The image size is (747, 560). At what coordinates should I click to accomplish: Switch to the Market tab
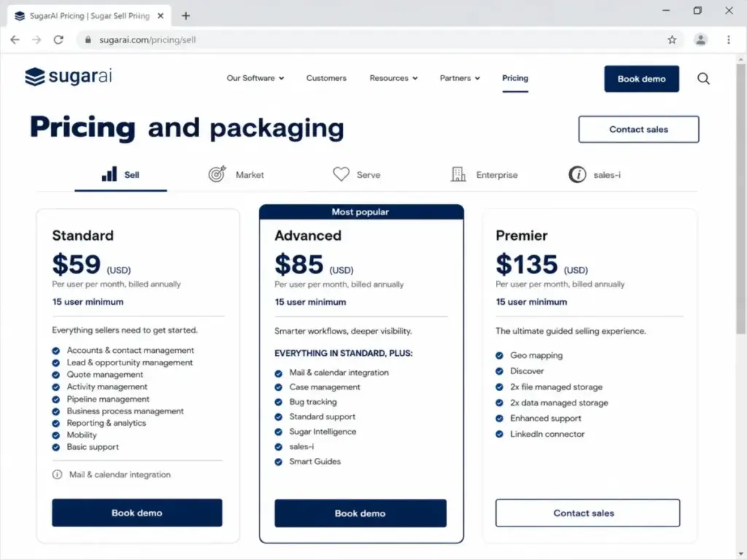[x=236, y=175]
